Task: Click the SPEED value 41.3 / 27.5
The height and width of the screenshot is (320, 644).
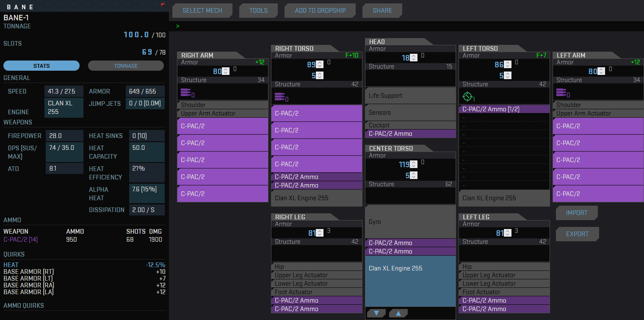Action: coord(64,91)
